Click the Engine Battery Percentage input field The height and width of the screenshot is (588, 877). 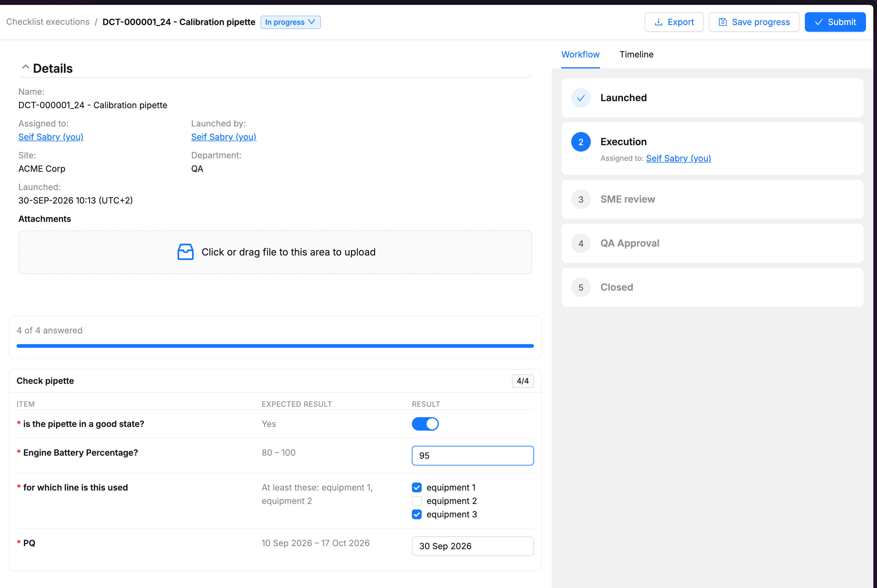473,456
